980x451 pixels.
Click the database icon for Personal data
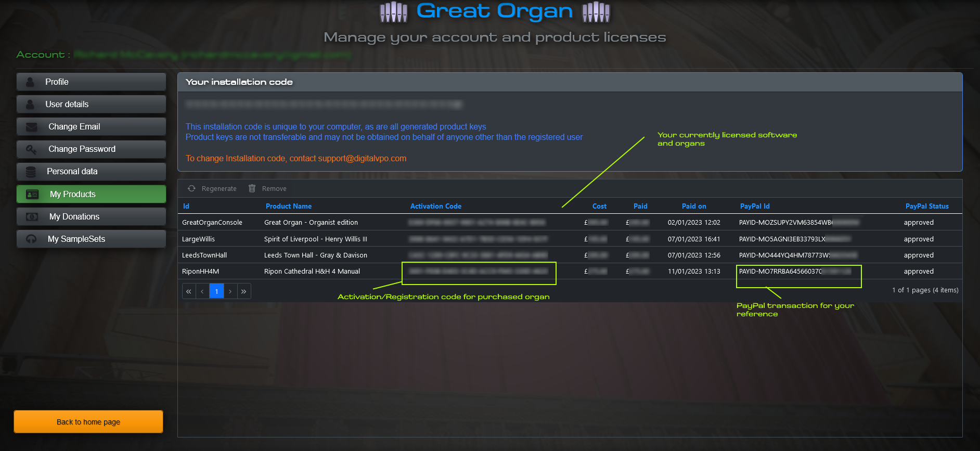tap(31, 172)
